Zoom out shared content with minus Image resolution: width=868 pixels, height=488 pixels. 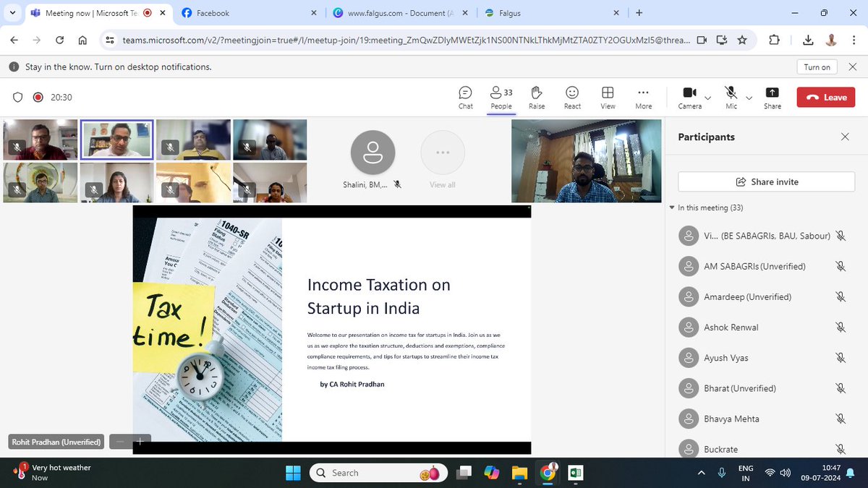click(x=120, y=441)
